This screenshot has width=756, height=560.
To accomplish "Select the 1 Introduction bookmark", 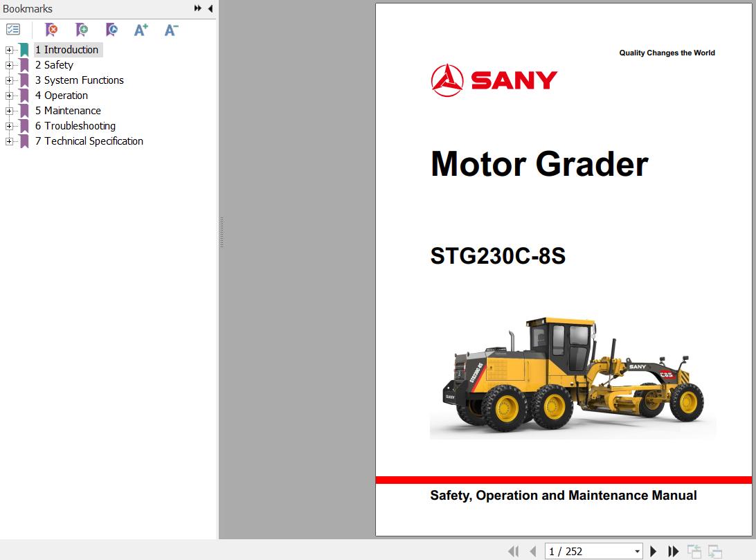I will coord(67,50).
